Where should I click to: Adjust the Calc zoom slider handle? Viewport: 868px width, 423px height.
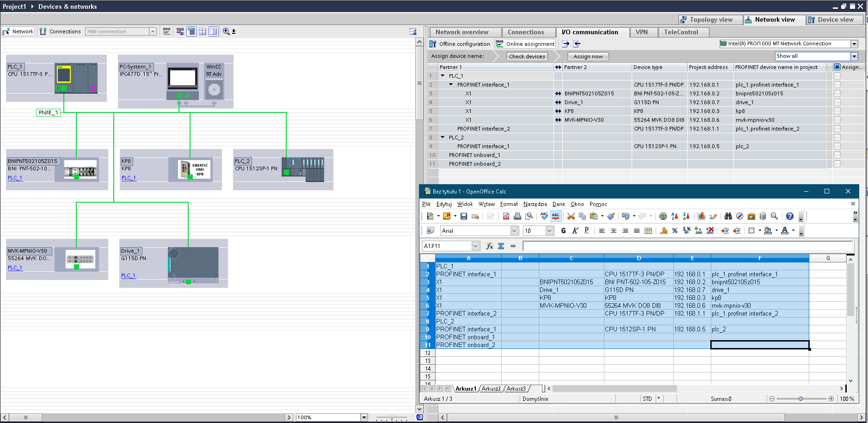(800, 399)
